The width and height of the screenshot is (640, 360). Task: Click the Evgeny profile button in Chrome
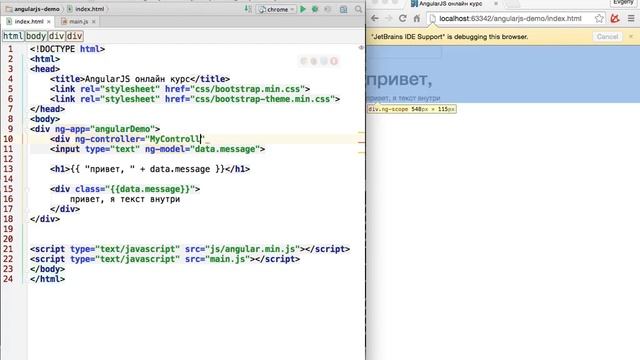(x=623, y=2)
